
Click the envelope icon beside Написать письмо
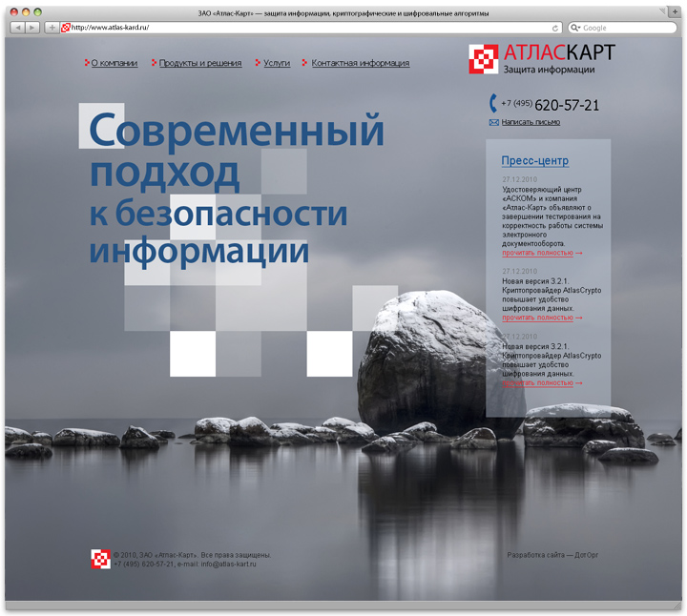494,123
